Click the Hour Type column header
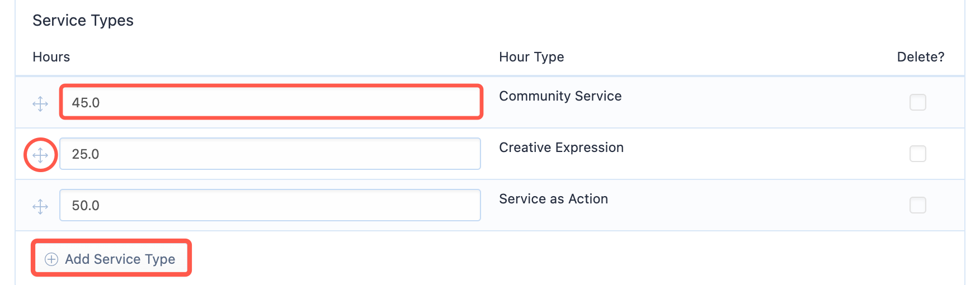Viewport: 980px width, 285px height. pos(531,57)
